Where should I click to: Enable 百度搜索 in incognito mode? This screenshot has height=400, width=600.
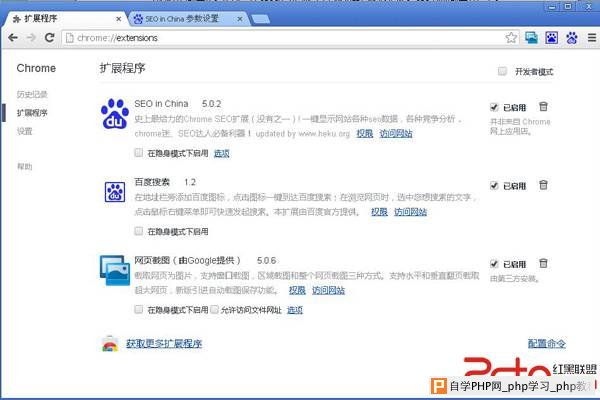click(x=139, y=231)
